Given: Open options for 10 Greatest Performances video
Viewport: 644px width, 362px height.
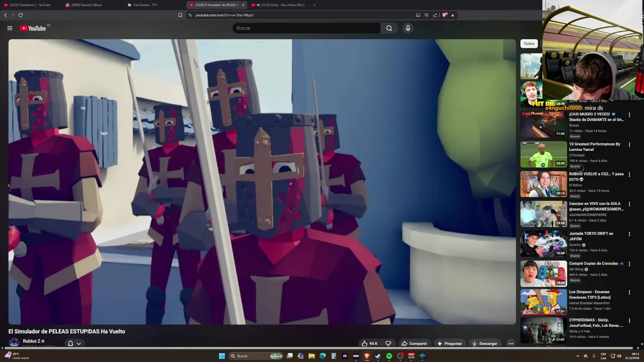Looking at the screenshot, I should 629,144.
